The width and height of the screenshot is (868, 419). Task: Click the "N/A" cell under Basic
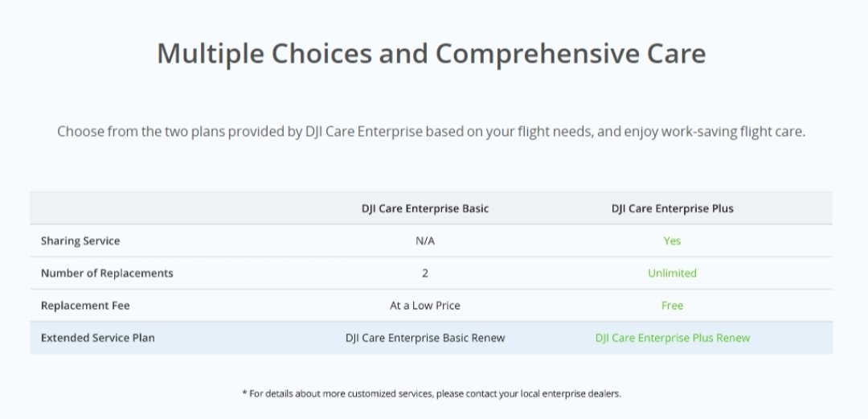tap(425, 240)
